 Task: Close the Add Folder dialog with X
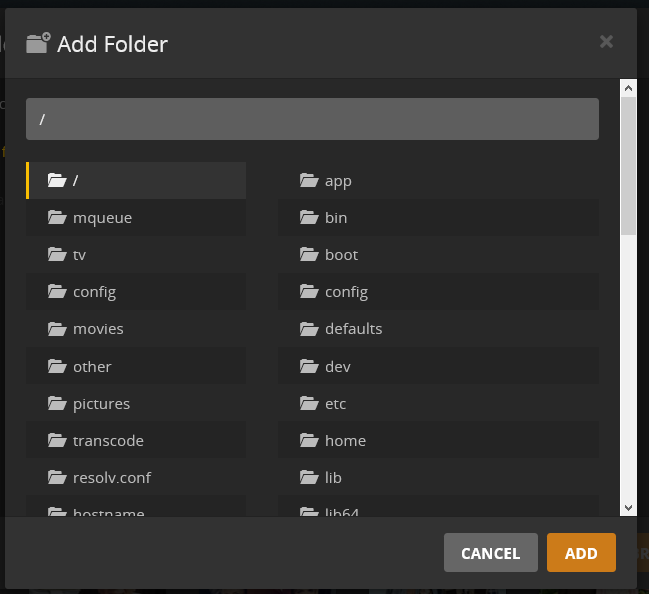coord(606,41)
